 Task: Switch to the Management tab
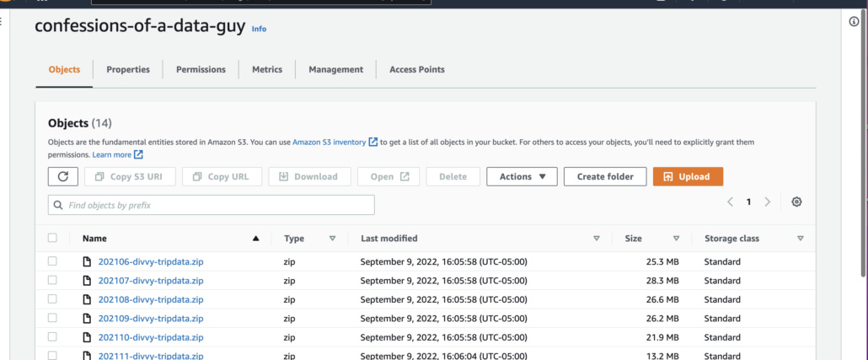pyautogui.click(x=336, y=70)
